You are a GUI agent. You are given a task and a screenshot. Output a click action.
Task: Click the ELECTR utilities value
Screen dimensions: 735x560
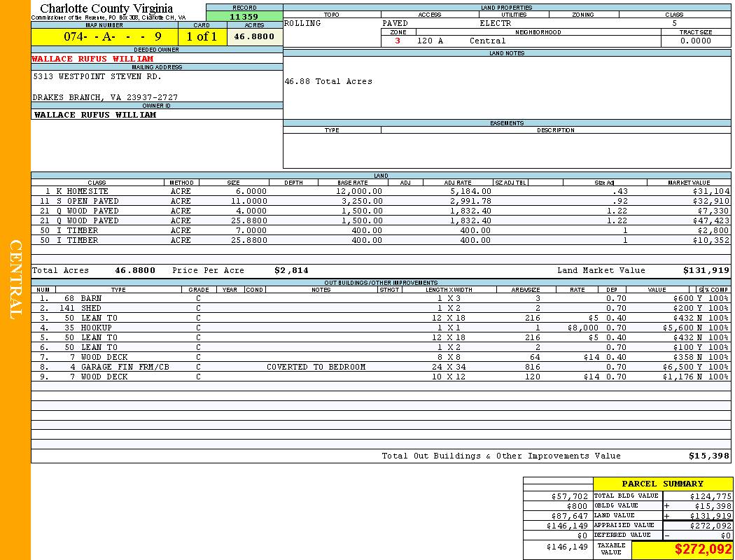point(496,23)
